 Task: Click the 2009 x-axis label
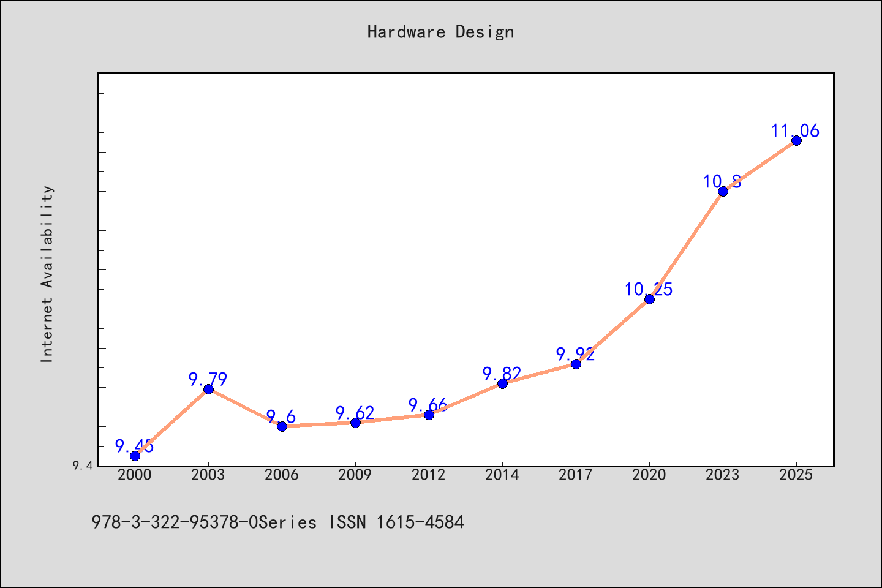click(355, 475)
